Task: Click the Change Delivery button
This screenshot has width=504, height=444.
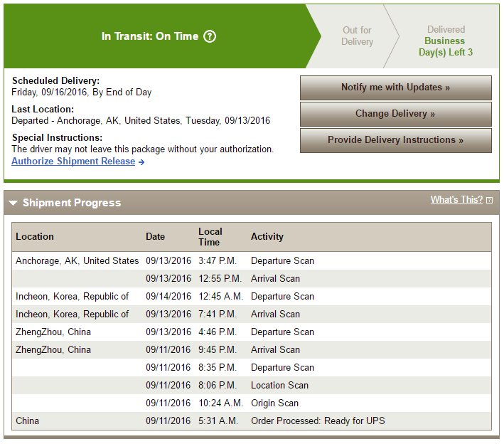Action: click(x=395, y=114)
